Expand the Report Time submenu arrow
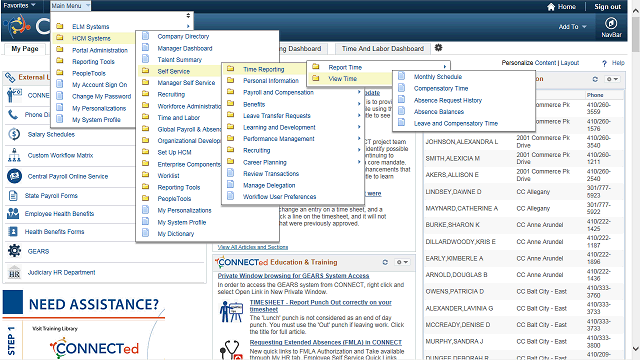Image resolution: width=640 pixels, height=360 pixels. pos(444,67)
